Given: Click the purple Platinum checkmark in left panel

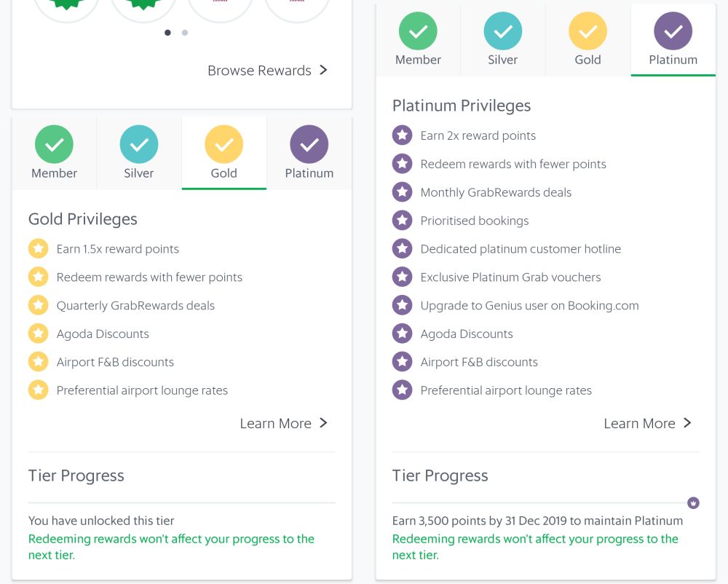Looking at the screenshot, I should click(x=309, y=144).
